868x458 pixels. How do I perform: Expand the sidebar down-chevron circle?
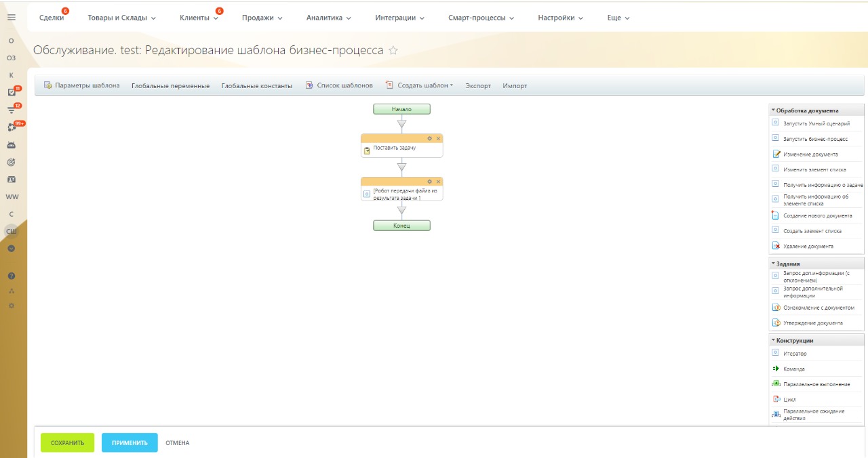coord(12,248)
